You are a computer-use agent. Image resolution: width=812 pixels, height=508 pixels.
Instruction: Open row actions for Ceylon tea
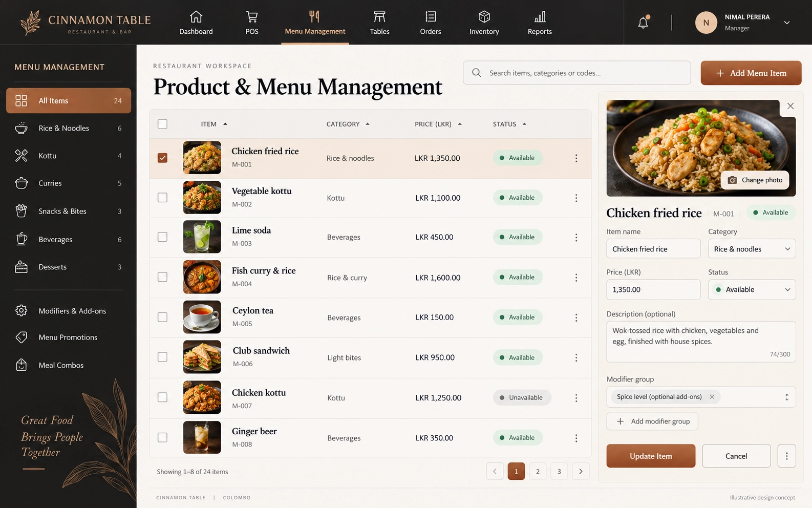576,317
